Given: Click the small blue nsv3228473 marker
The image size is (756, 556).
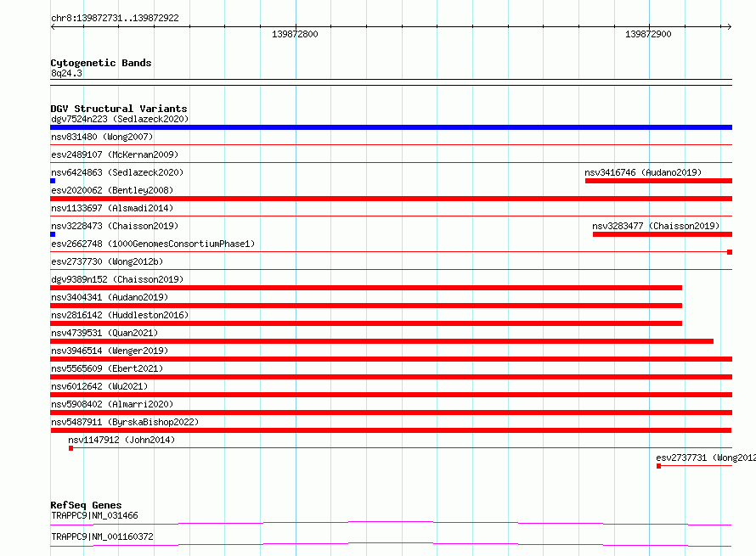Looking at the screenshot, I should point(53,234).
